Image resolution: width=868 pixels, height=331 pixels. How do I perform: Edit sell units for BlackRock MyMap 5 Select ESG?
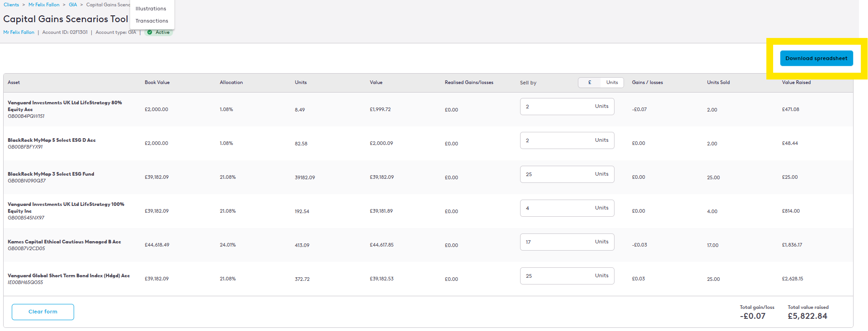coord(557,140)
